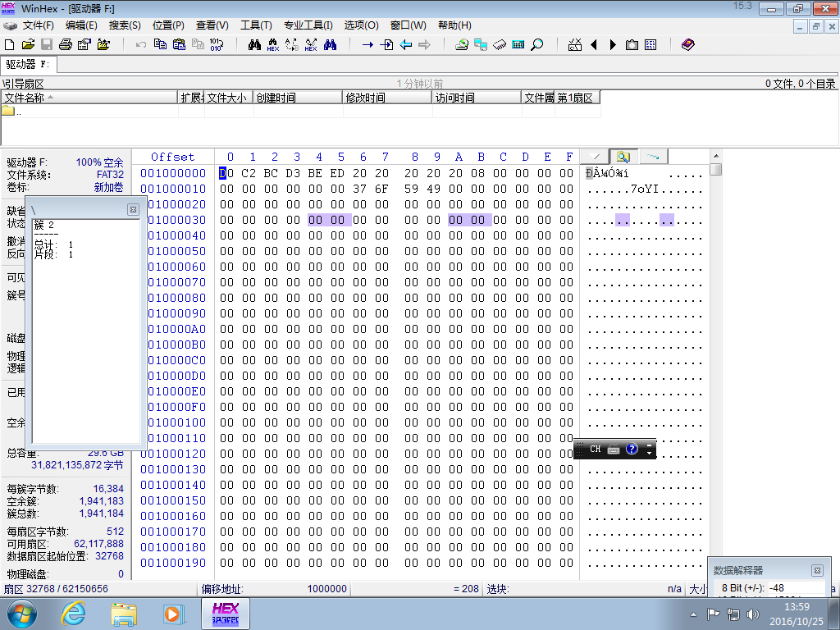Open Internet Explorer from the taskbar
Image resolution: width=840 pixels, height=630 pixels.
[x=73, y=614]
